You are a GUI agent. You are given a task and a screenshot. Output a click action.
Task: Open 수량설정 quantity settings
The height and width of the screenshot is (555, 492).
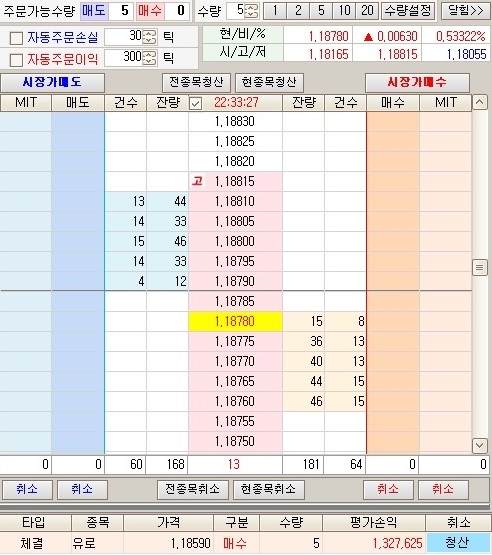click(408, 11)
